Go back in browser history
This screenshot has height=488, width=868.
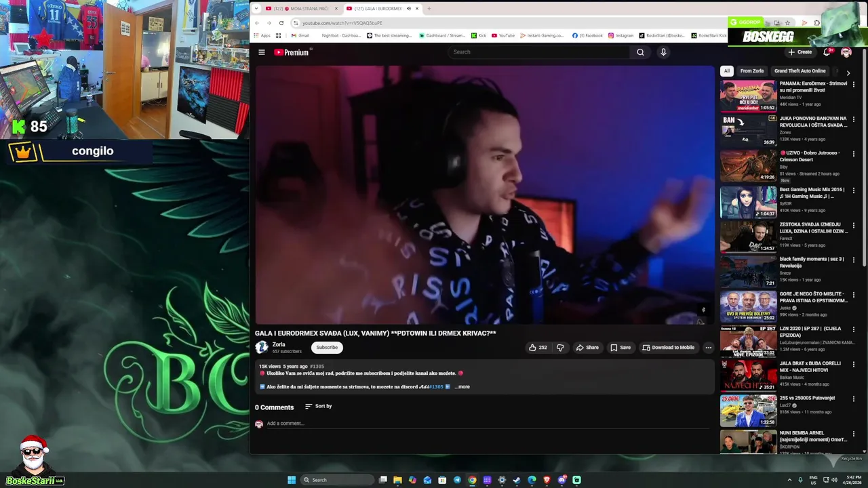pos(257,23)
